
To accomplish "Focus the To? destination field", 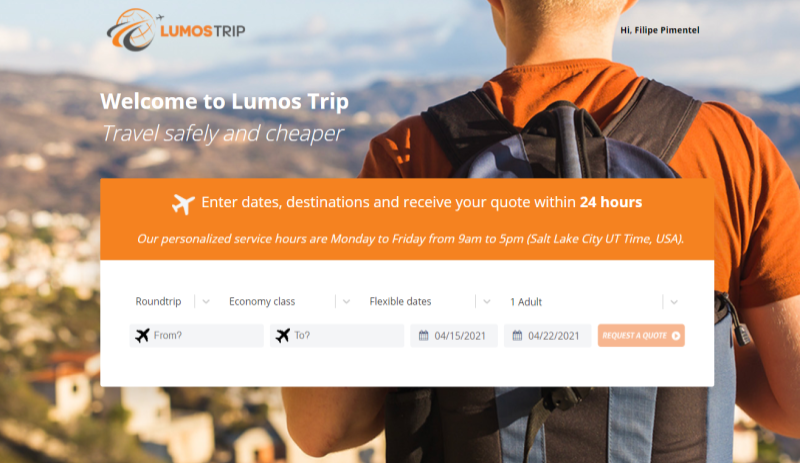I will click(x=337, y=335).
